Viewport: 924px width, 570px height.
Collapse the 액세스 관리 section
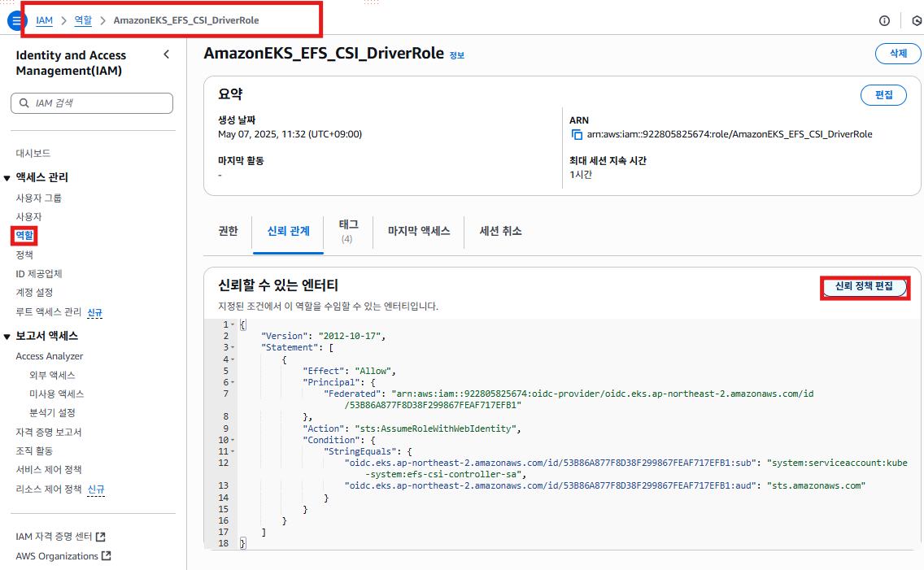(x=7, y=178)
